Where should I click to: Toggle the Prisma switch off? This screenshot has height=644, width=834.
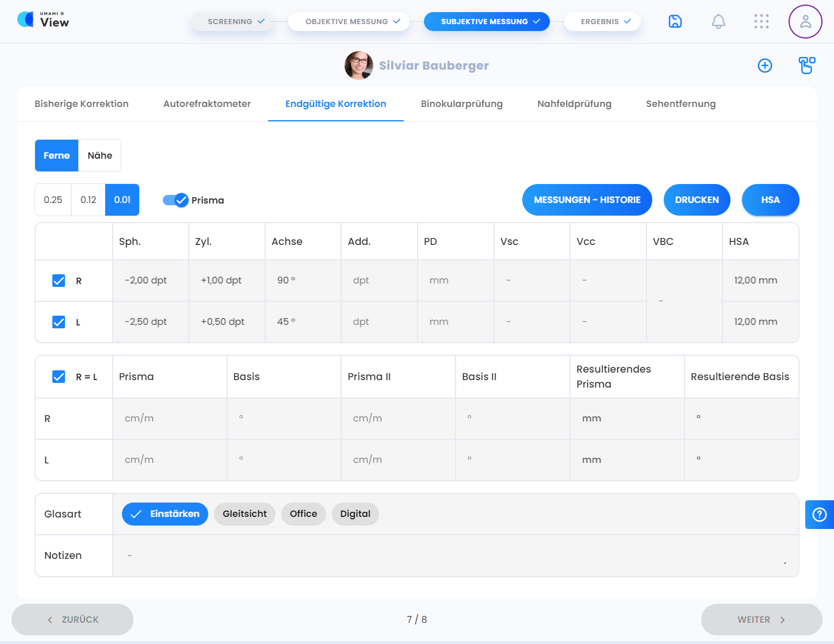coord(175,200)
